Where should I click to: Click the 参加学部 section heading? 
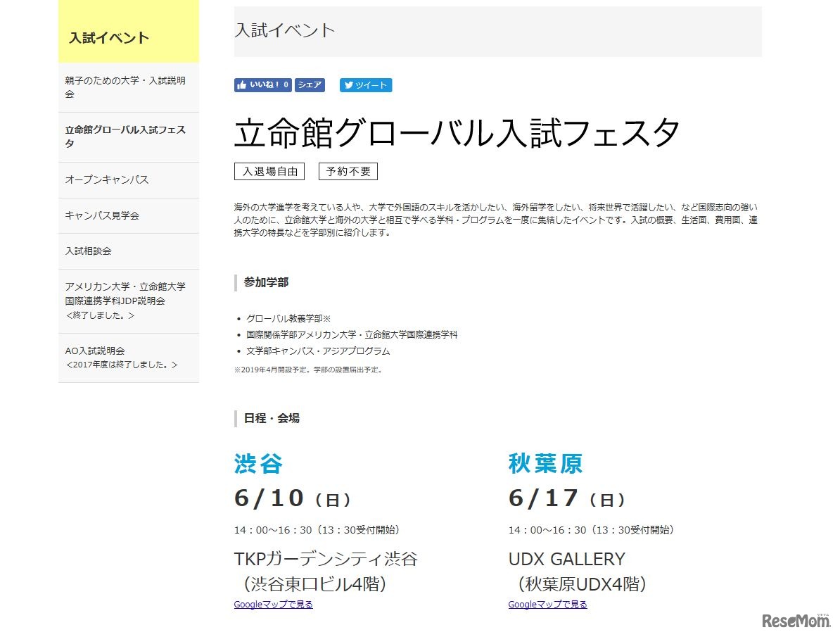(x=266, y=282)
